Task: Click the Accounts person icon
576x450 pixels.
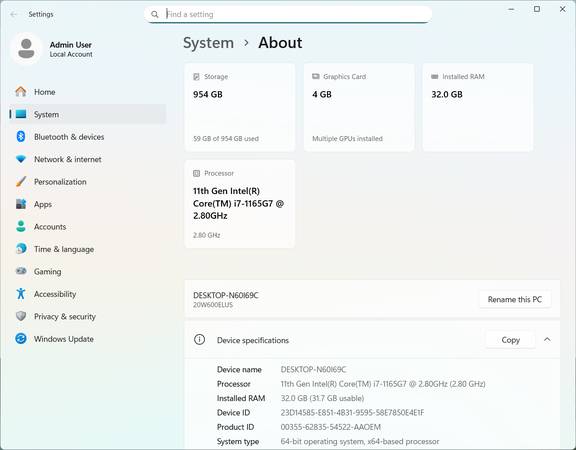Action: pyautogui.click(x=21, y=226)
